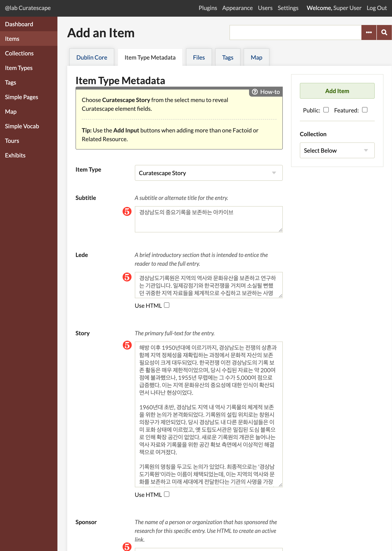Open Items in the sidebar
392x551 pixels.
29,39
